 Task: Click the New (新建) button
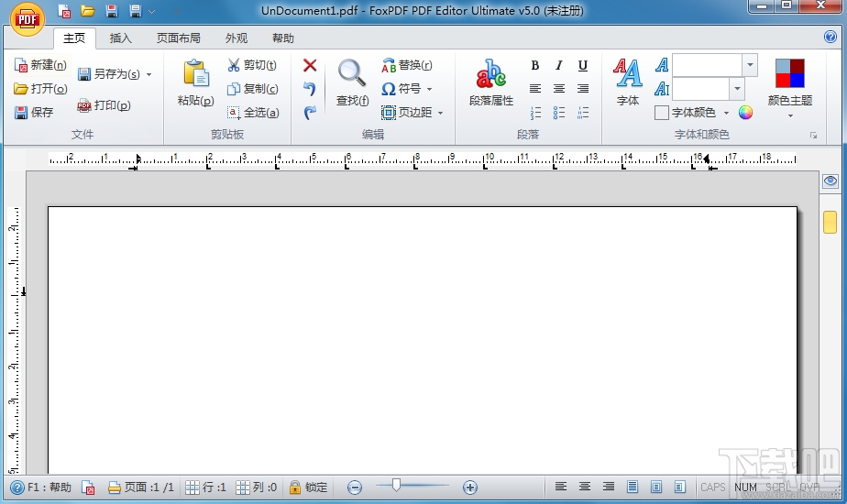[40, 65]
